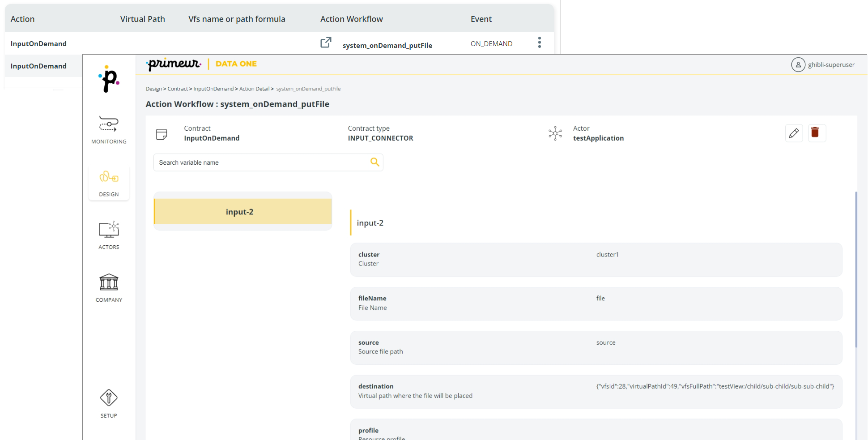Focus the Search variable name field
This screenshot has width=868, height=440.
pos(261,162)
